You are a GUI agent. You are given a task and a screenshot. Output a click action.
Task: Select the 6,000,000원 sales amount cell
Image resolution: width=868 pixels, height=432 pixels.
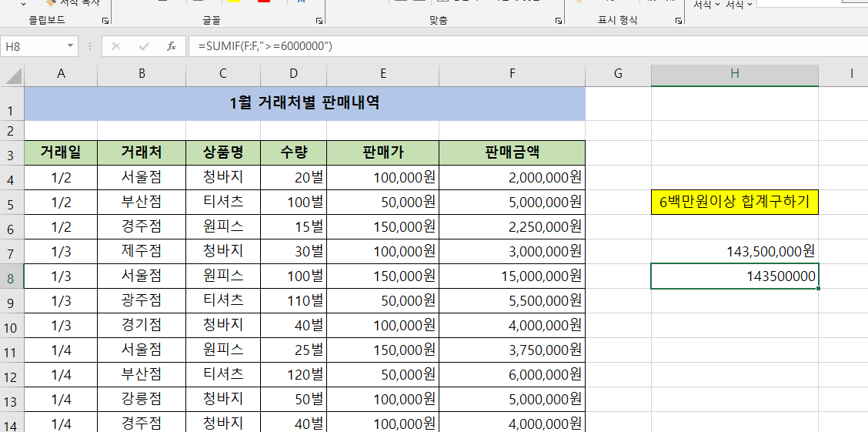[x=512, y=375]
